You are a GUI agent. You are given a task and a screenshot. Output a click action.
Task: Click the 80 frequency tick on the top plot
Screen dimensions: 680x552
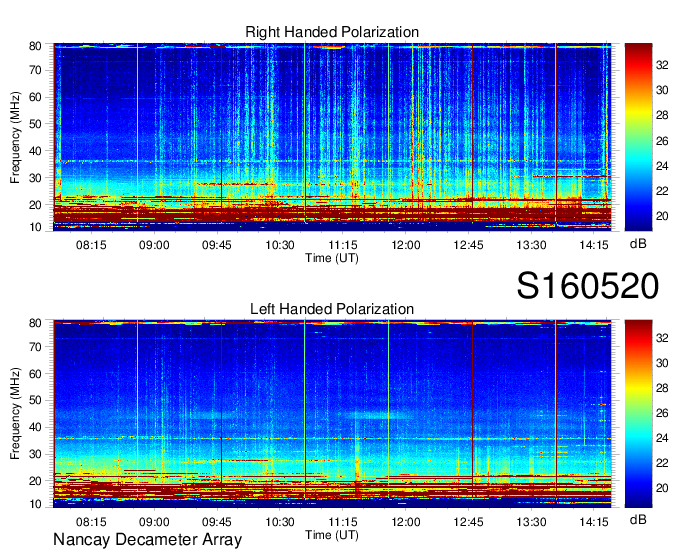pyautogui.click(x=35, y=46)
